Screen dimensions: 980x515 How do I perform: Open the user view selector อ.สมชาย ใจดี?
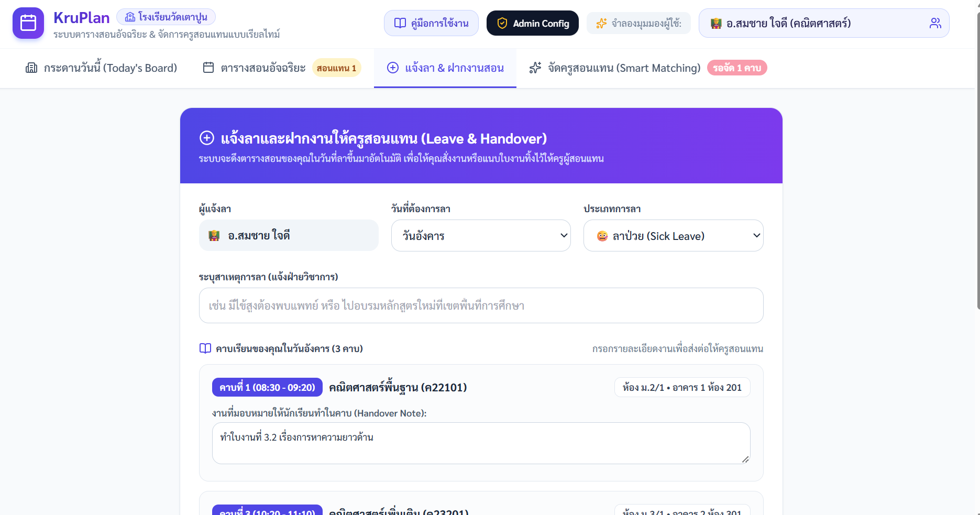824,23
